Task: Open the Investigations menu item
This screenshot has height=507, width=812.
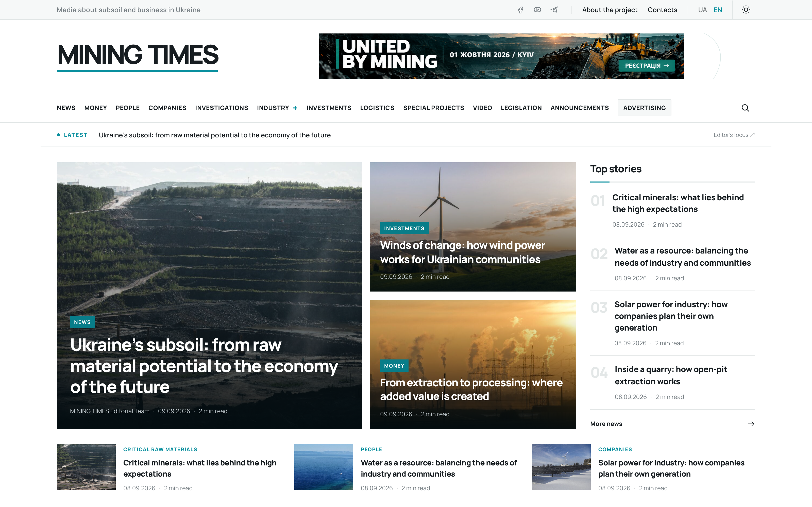Action: 222,108
